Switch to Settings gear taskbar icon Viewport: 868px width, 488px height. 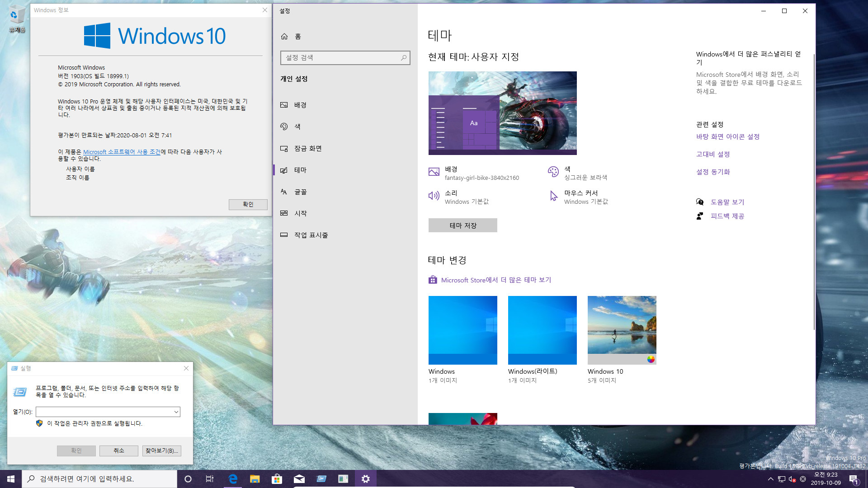(365, 479)
